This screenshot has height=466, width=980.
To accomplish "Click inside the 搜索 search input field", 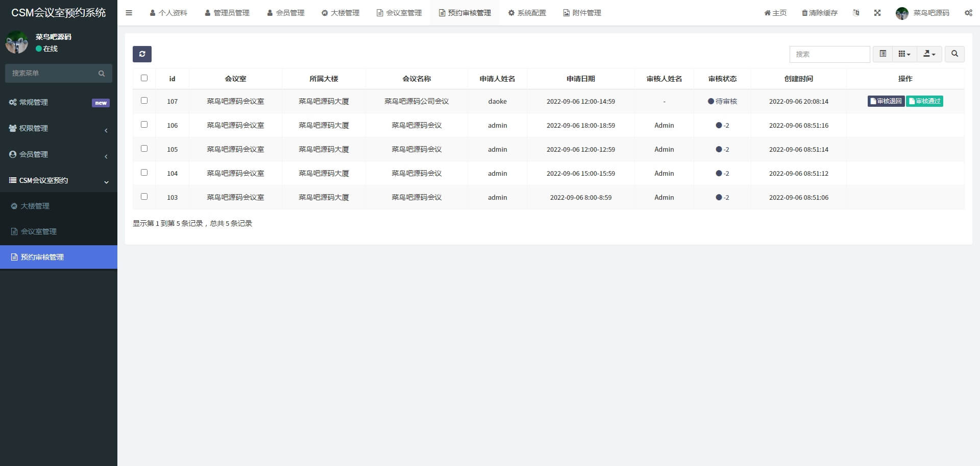I will point(829,54).
